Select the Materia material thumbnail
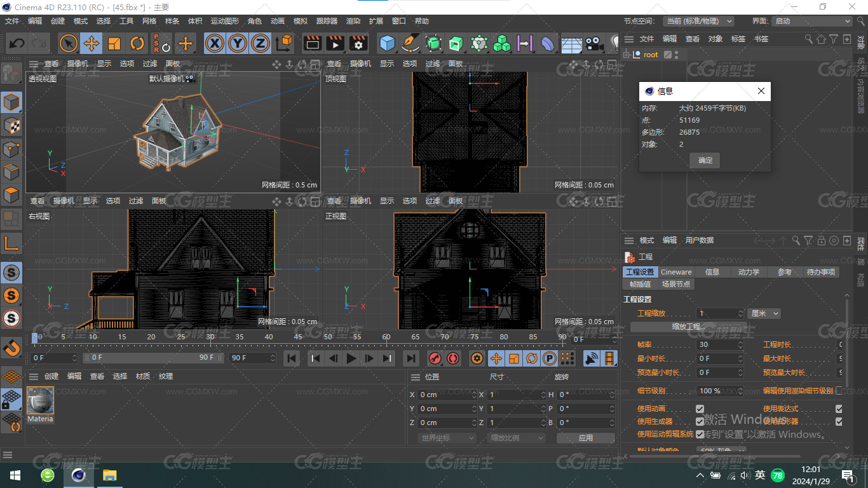Screen dimensions: 868x488 (x=40, y=401)
